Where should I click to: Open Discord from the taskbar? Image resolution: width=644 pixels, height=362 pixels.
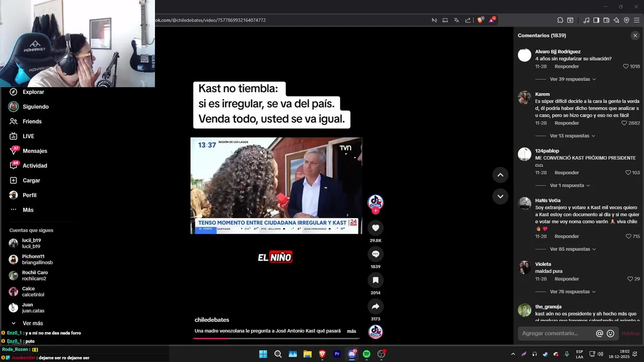tap(352, 354)
